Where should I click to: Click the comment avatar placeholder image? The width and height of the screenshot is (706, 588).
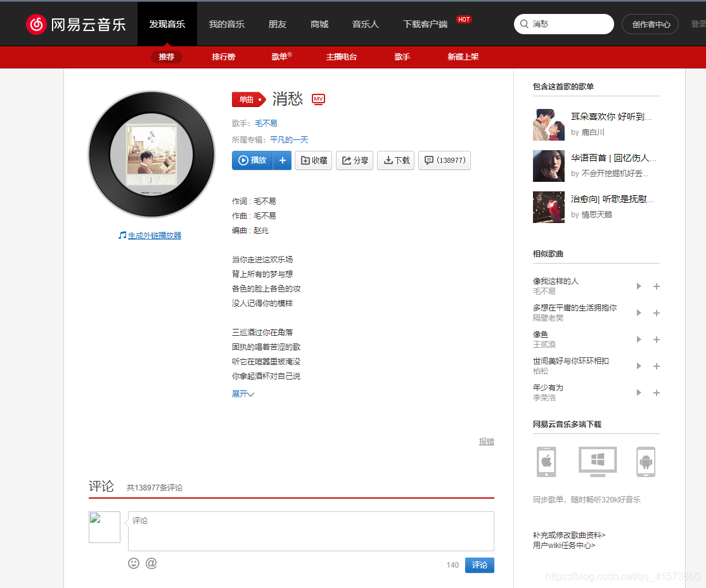(105, 527)
